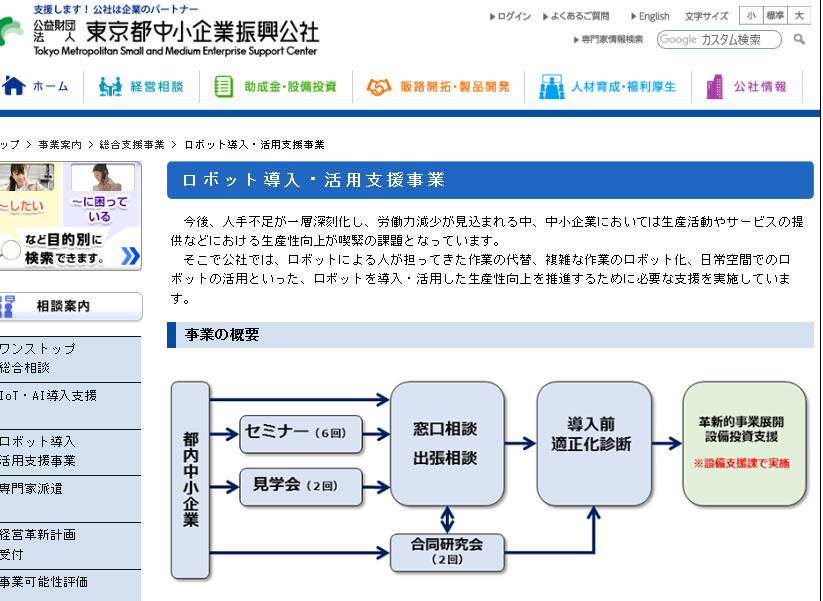The width and height of the screenshot is (823, 601).
Task: Set text size to 大
Action: click(x=799, y=16)
